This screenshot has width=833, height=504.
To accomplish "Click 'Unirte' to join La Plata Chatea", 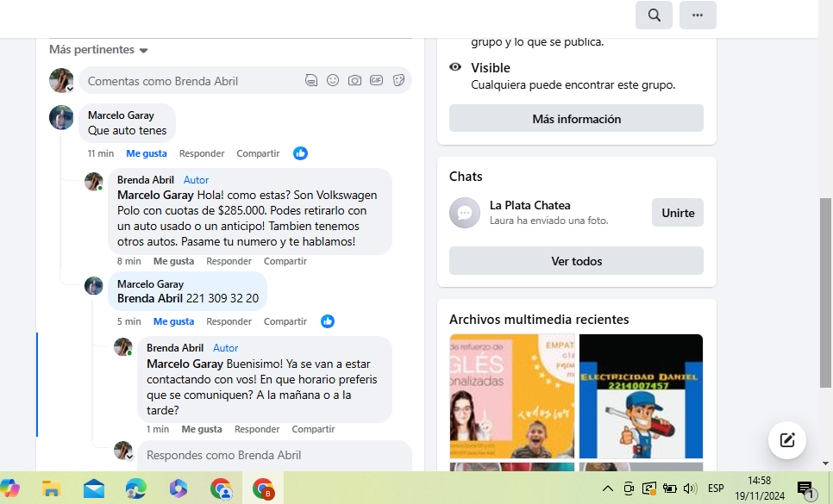I will point(678,213).
